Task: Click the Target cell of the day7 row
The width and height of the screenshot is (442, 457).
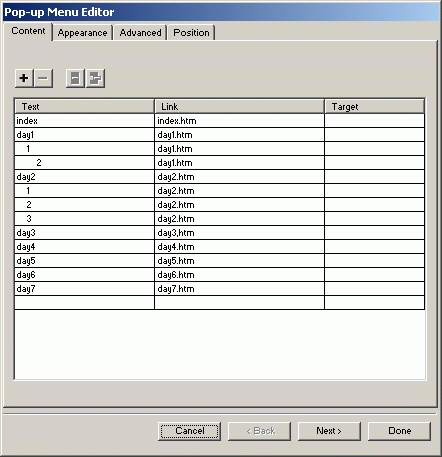Action: click(x=374, y=289)
